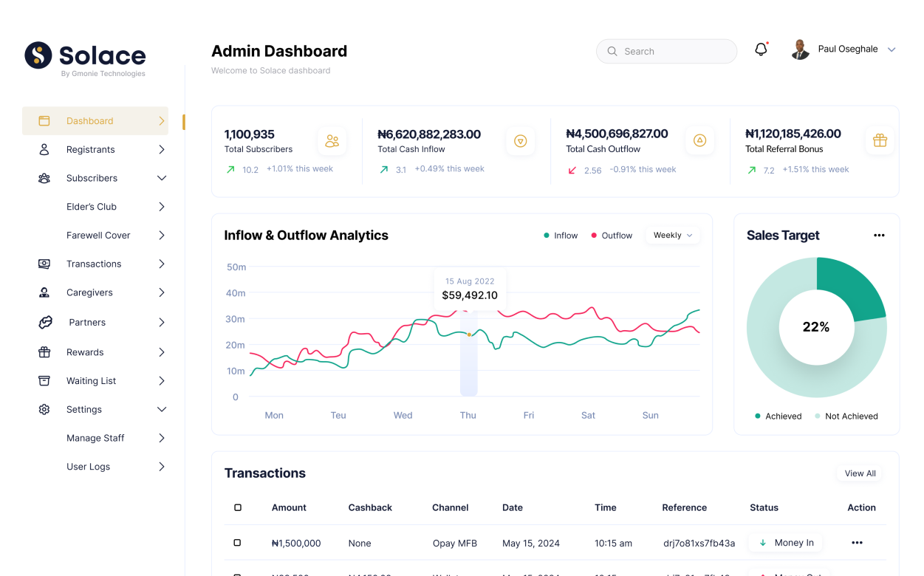
Task: Open Sales Target three-dot menu
Action: pos(879,236)
